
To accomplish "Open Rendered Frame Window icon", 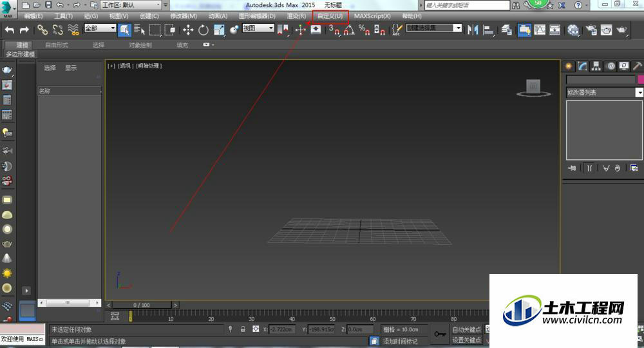I will pos(607,30).
